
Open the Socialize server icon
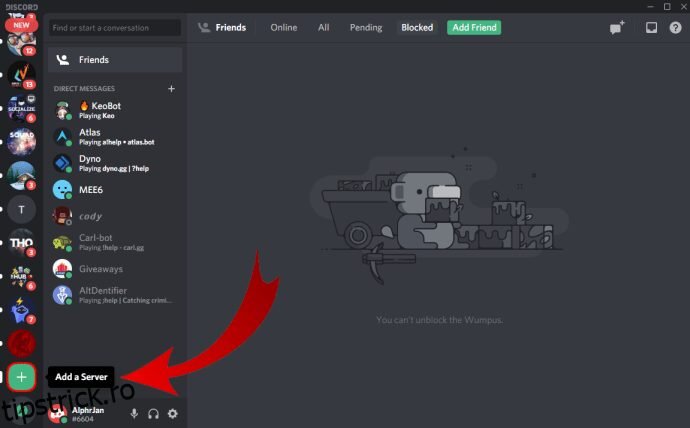pyautogui.click(x=21, y=108)
